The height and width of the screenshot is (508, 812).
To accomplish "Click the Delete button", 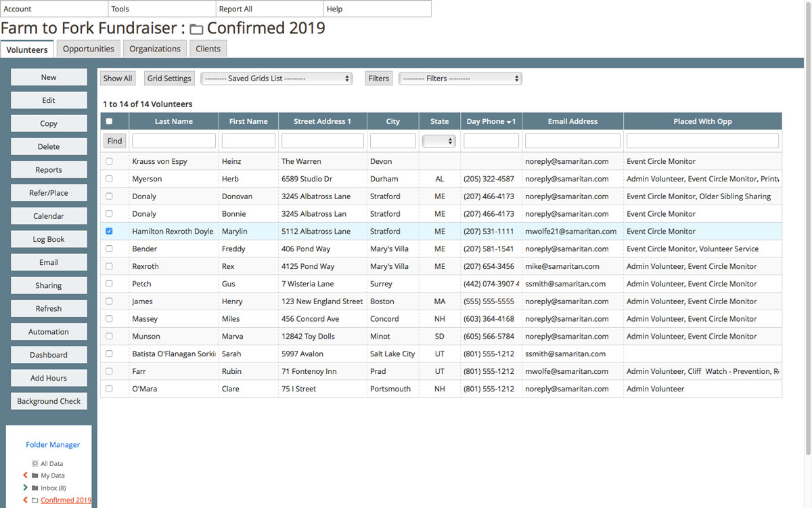I will click(49, 146).
